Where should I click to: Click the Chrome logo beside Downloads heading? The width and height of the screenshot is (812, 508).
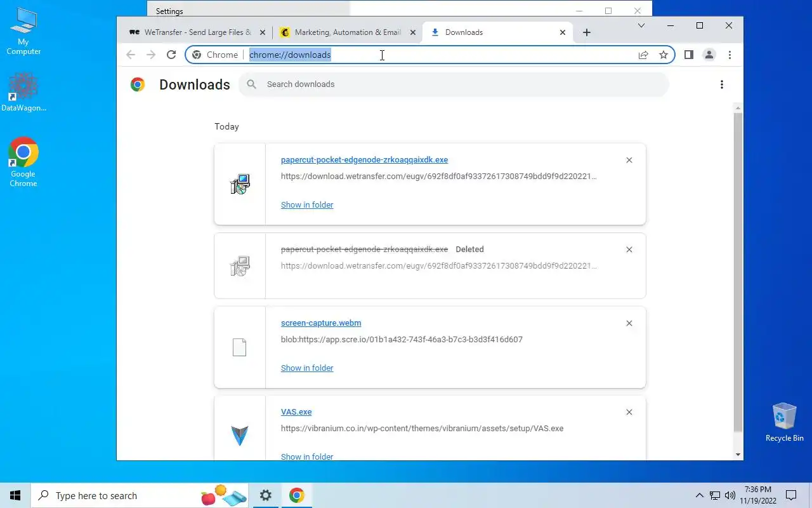pos(138,84)
